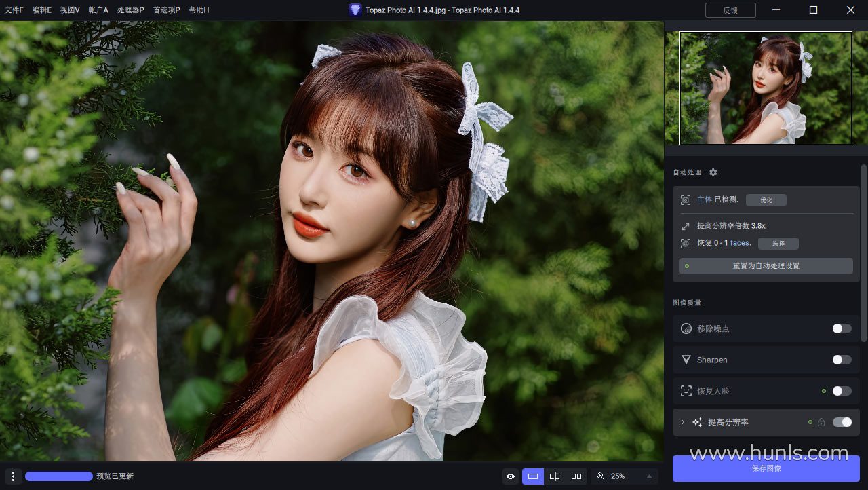Click the 移除噪点 denoise icon
868x490 pixels.
point(686,328)
